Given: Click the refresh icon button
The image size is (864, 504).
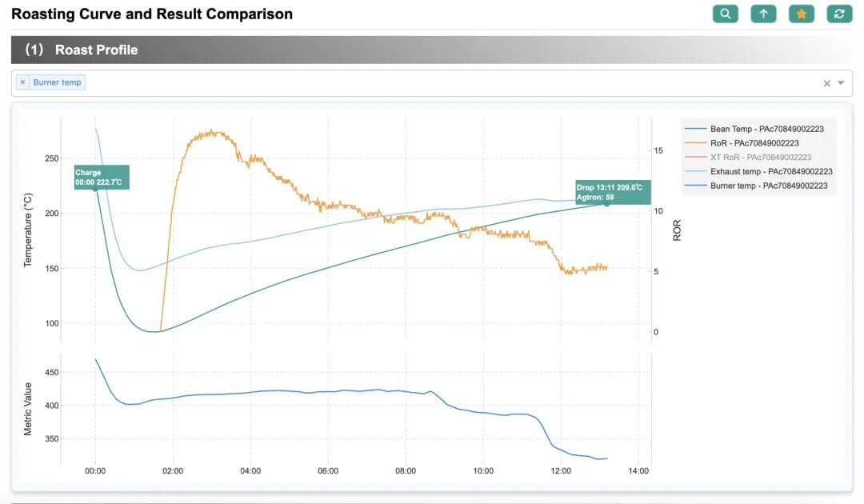Looking at the screenshot, I should click(839, 14).
